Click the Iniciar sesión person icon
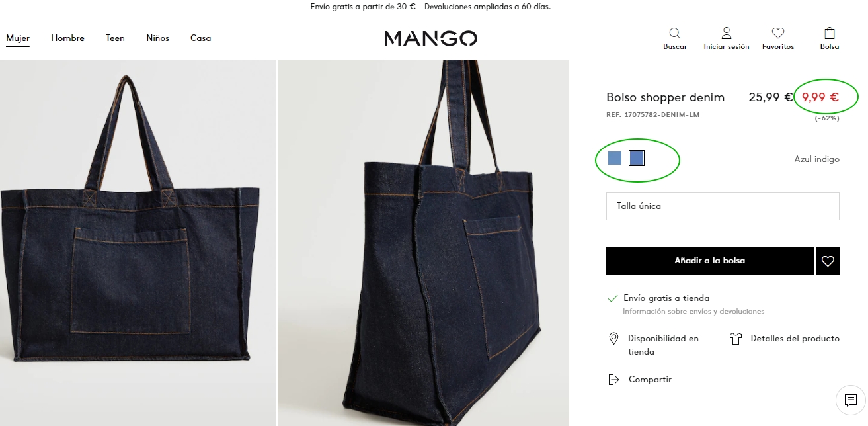 [x=727, y=33]
